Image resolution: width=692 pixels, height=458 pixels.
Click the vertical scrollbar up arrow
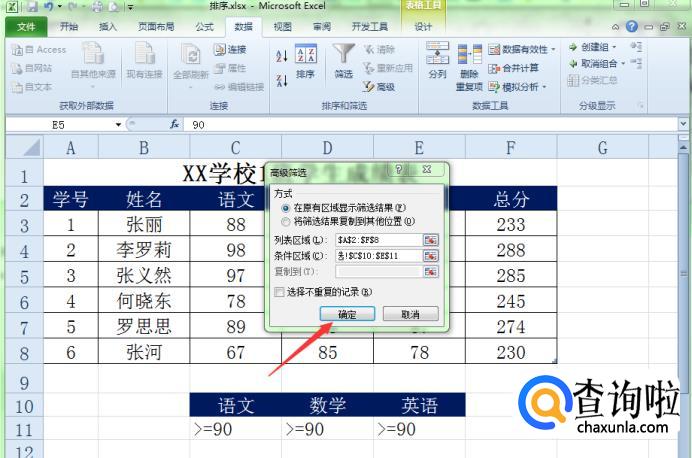[683, 147]
